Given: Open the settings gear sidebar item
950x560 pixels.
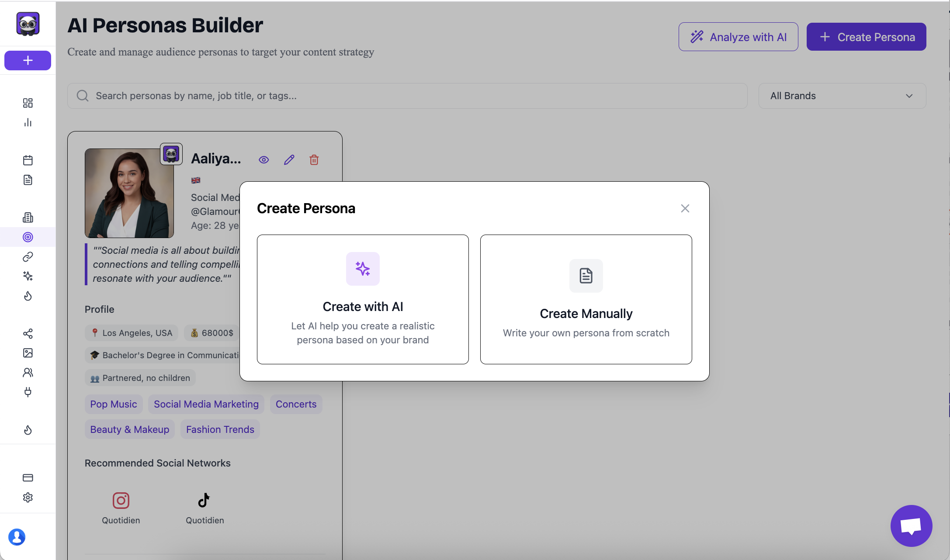Looking at the screenshot, I should (x=28, y=497).
